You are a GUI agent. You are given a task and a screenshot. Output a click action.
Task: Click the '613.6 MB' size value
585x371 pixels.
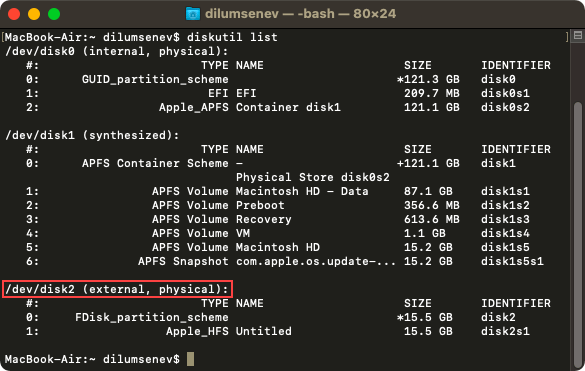(x=432, y=219)
